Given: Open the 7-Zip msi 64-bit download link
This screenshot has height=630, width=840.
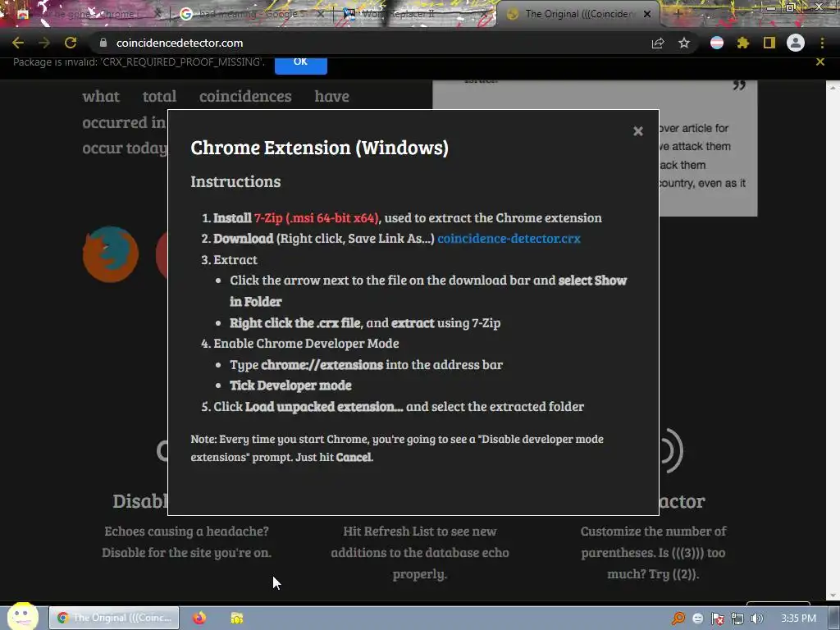Looking at the screenshot, I should (x=317, y=218).
